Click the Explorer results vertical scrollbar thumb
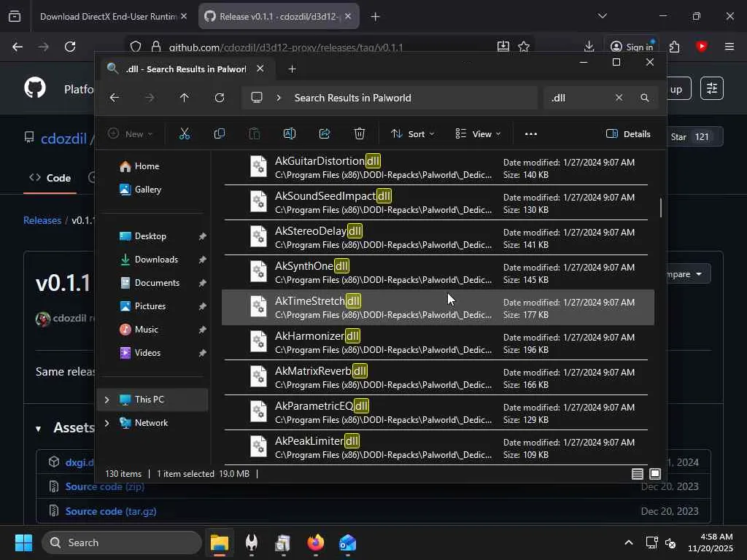The height and width of the screenshot is (560, 747). click(660, 208)
